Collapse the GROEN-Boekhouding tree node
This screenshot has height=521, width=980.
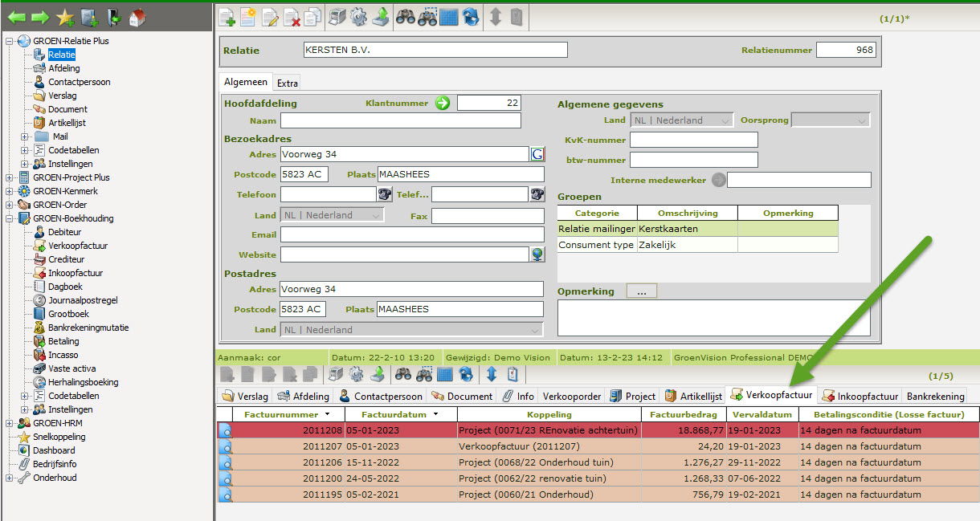[10, 218]
